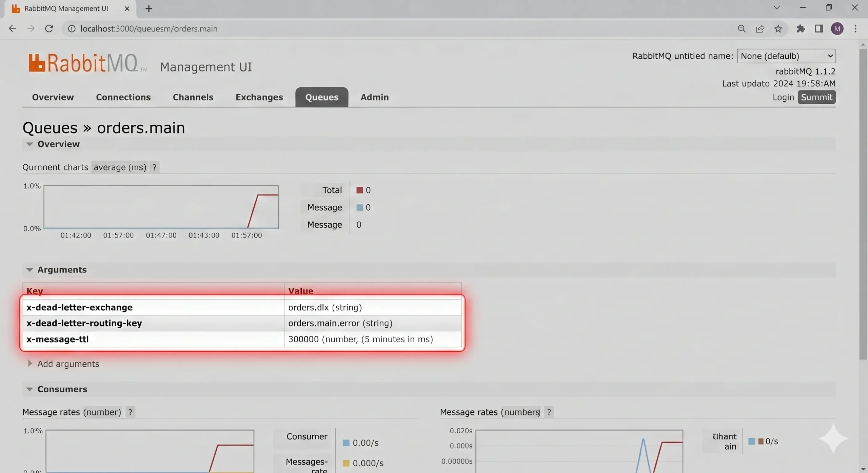Select x-message-ttl key cell
Viewport: 868px width, 473px height.
pos(154,339)
